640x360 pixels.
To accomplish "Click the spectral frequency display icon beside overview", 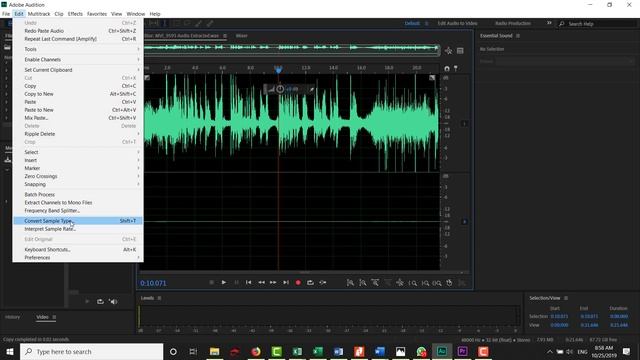I will 449,51.
